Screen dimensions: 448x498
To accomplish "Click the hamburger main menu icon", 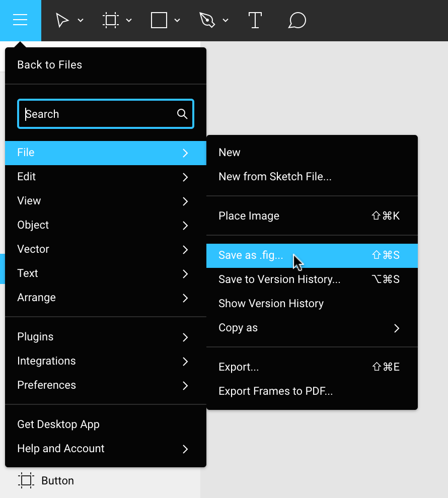I will click(x=20, y=20).
